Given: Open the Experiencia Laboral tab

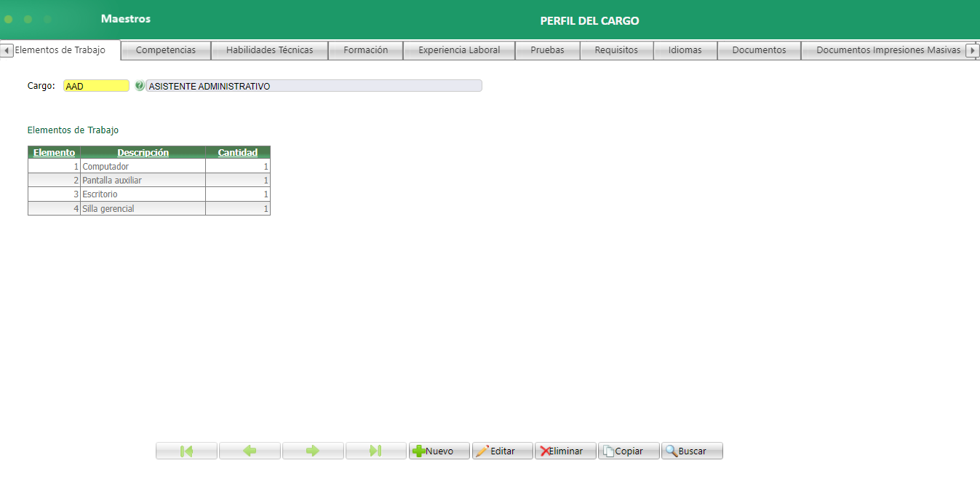Looking at the screenshot, I should coord(459,50).
